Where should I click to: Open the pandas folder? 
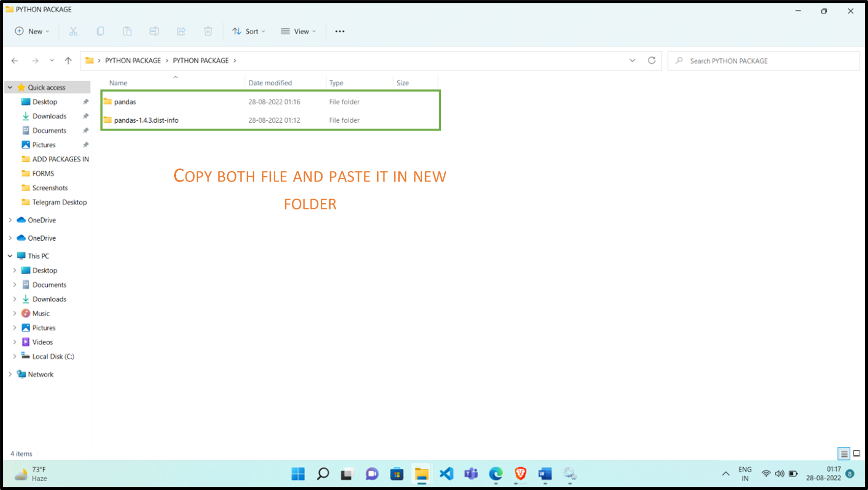(x=125, y=102)
